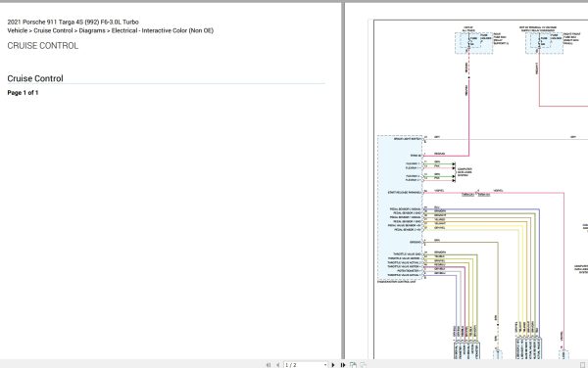588x368 pixels.
Task: Click the pedal sensor connector block at the diagram bottom
Action: click(529, 348)
